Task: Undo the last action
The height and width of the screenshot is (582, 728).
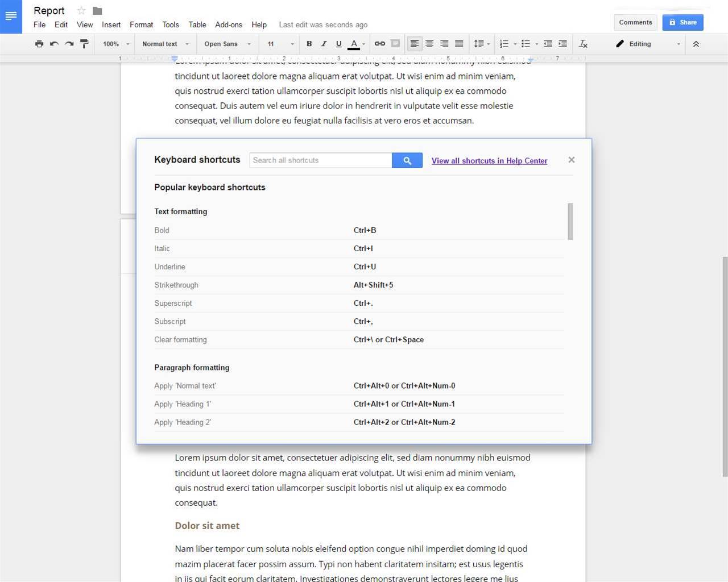Action: point(54,44)
